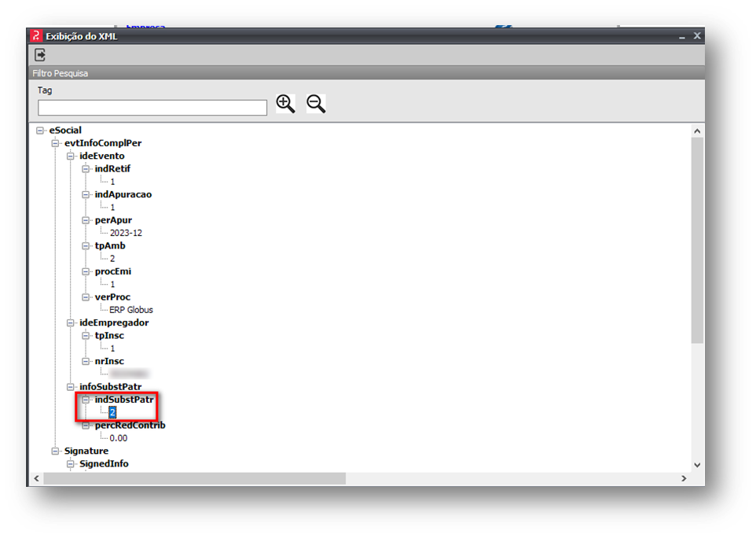This screenshot has height=538, width=756.
Task: Select the ERP Globus value
Action: (131, 310)
